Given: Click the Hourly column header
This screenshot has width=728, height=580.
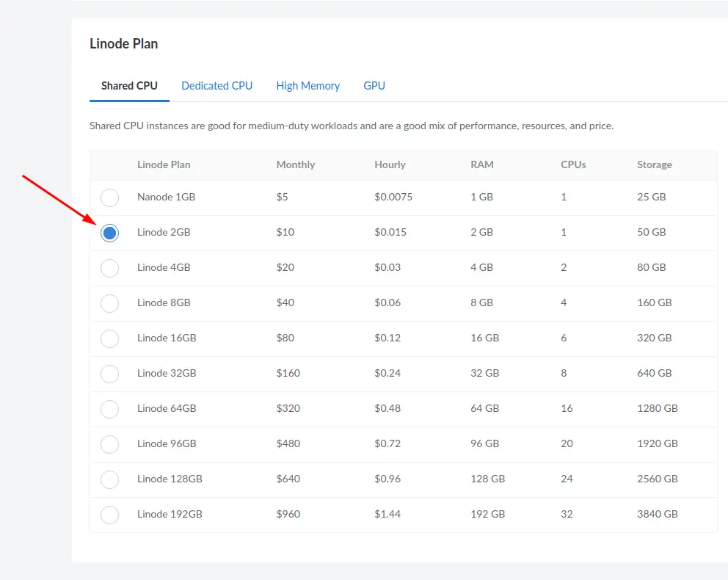Looking at the screenshot, I should [x=390, y=165].
